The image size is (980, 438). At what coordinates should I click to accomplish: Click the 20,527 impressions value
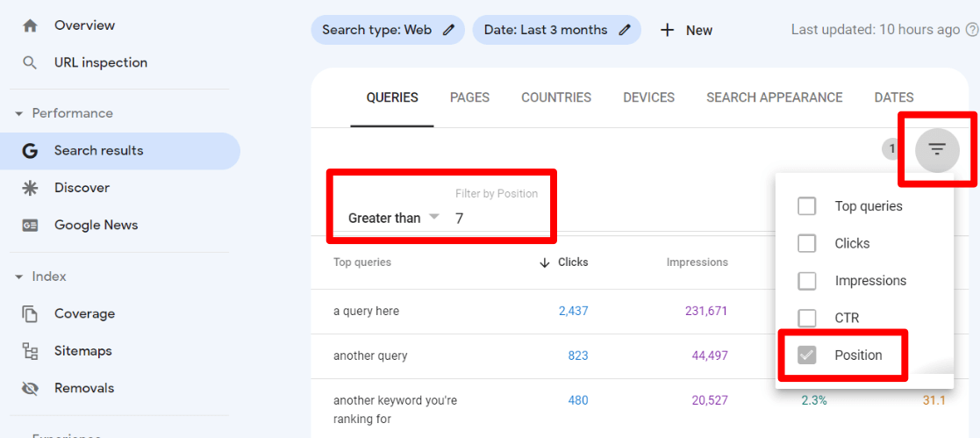(710, 400)
